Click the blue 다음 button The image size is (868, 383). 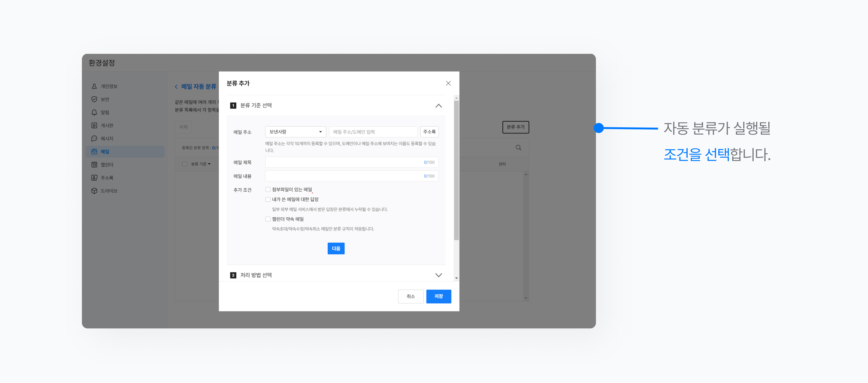coord(336,248)
